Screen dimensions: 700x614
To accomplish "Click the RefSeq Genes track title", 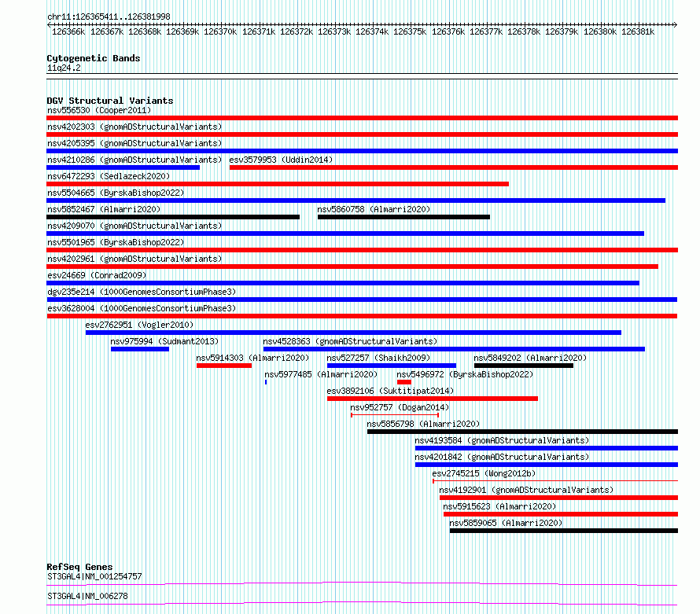I will (x=79, y=567).
